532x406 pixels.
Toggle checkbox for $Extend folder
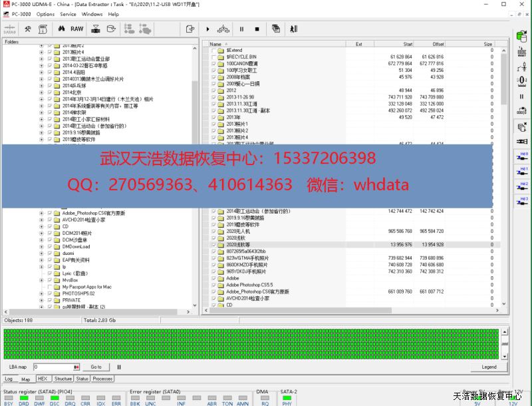(213, 50)
